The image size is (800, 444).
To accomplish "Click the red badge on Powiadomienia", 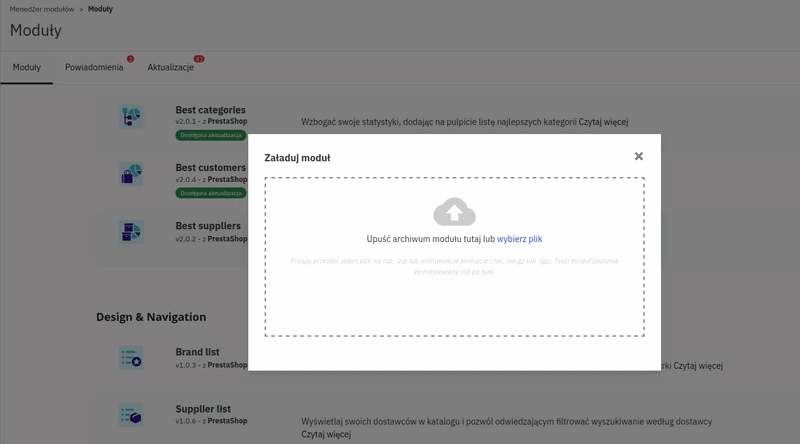I will (x=130, y=59).
